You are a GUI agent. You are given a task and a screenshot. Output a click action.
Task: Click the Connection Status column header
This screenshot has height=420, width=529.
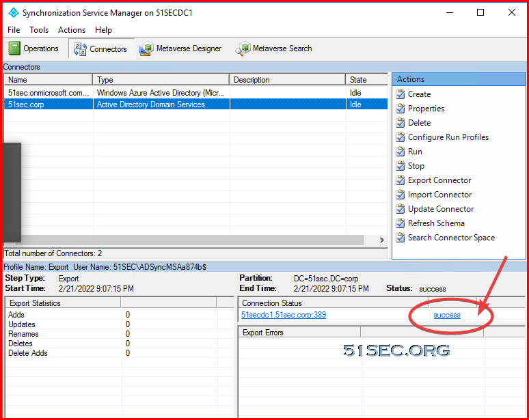[334, 303]
